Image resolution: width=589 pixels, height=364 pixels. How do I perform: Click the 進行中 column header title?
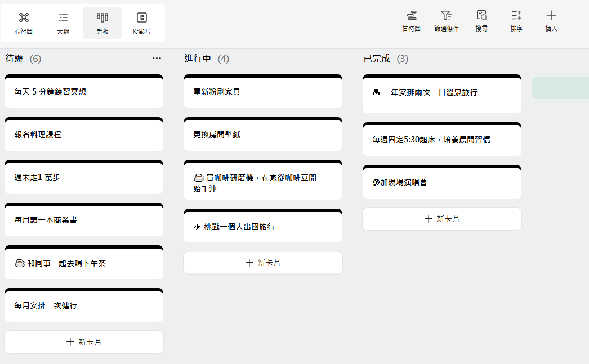click(198, 59)
